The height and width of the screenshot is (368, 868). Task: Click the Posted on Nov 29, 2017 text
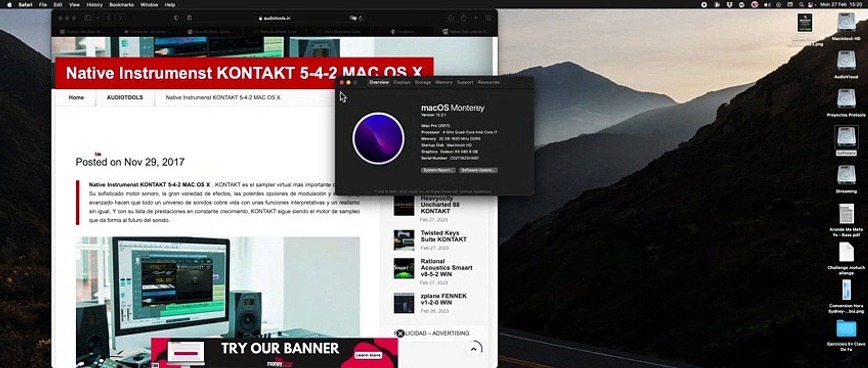[x=130, y=162]
